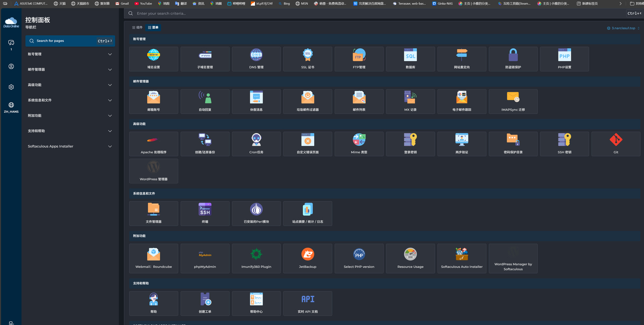Open the DNS 管理 icon
Image resolution: width=644 pixels, height=325 pixels.
click(x=256, y=59)
